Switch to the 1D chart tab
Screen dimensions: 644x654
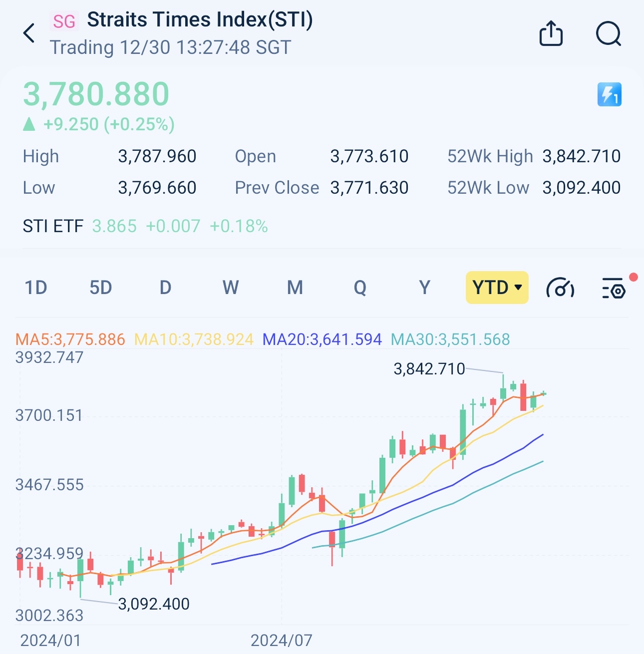36,288
